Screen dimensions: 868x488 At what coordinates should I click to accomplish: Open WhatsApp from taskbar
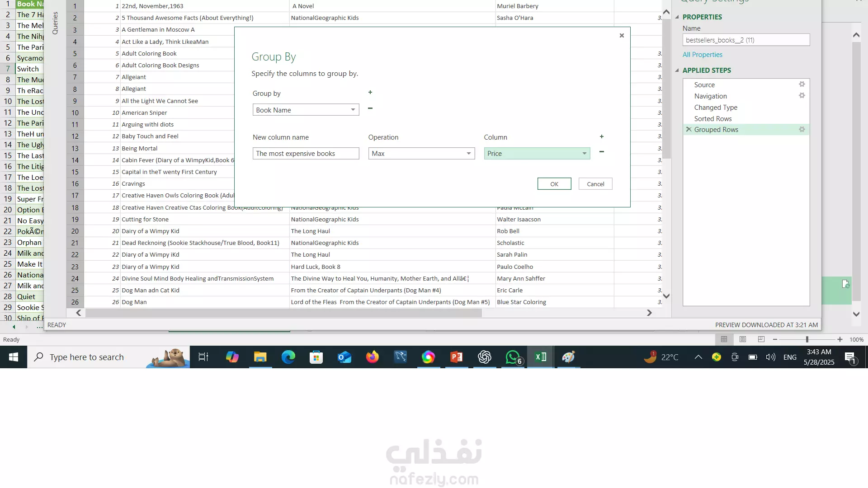(513, 357)
